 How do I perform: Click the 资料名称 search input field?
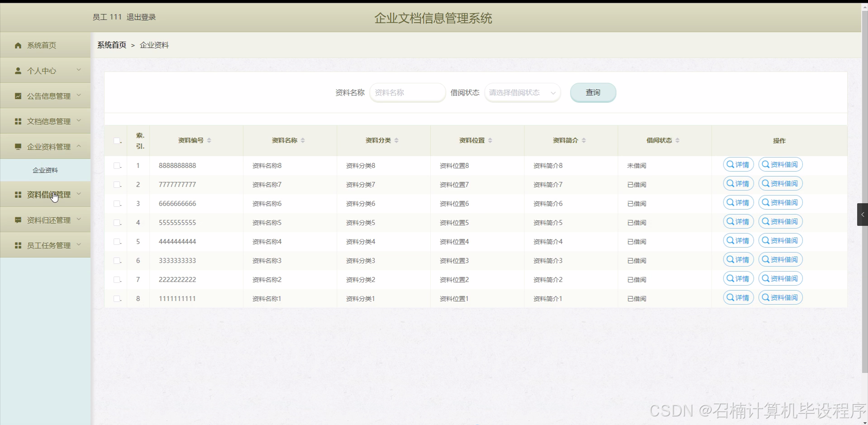click(x=407, y=92)
